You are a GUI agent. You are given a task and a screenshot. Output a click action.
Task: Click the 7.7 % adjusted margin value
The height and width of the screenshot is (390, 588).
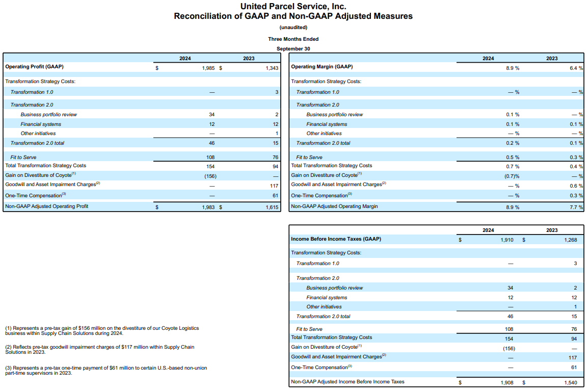tap(576, 207)
